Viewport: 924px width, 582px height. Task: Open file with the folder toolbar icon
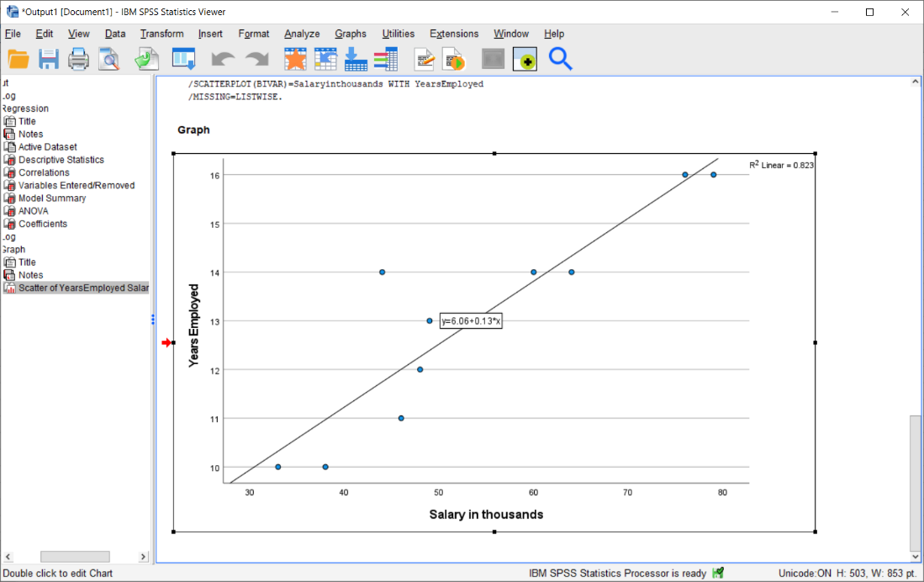click(18, 59)
